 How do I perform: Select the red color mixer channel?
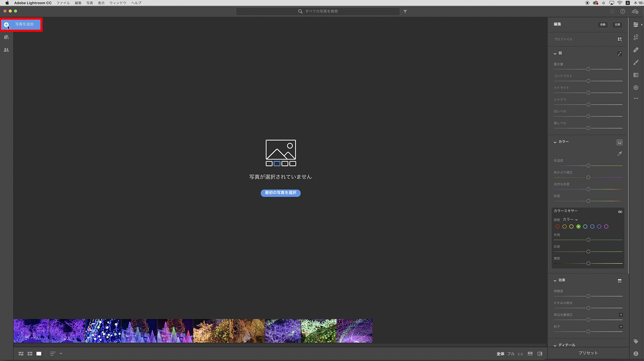[x=557, y=227]
